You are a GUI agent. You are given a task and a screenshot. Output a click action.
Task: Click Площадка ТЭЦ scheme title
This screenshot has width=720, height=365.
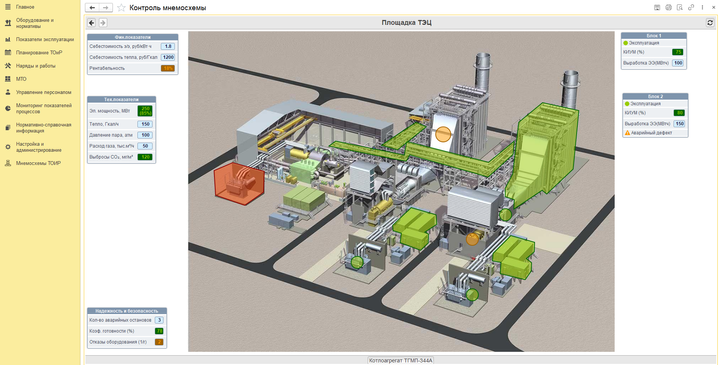[x=406, y=22]
